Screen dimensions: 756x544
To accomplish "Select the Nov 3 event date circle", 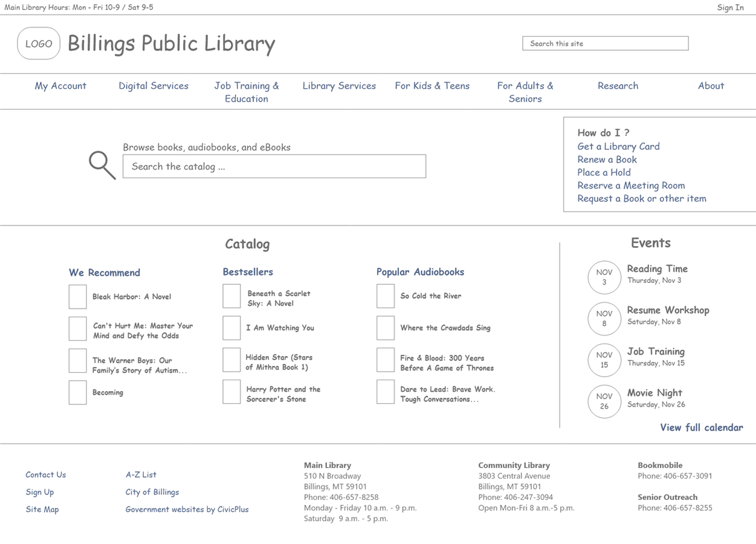I will (x=604, y=277).
